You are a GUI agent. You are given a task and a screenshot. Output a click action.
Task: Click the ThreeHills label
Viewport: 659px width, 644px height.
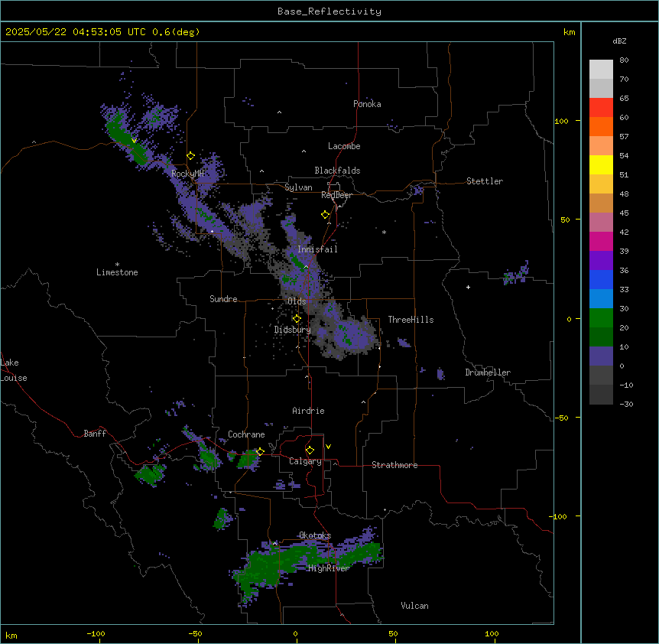(x=411, y=320)
